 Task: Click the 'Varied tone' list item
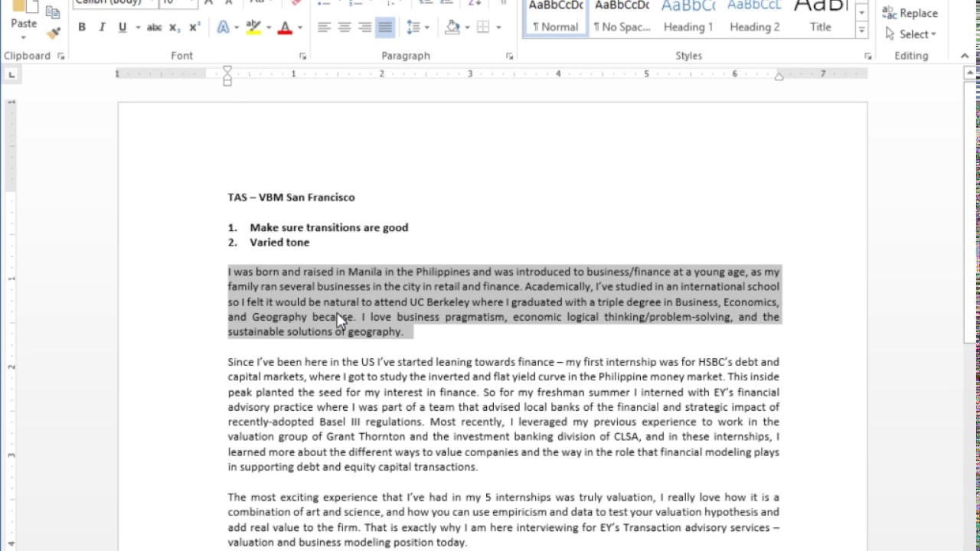279,243
